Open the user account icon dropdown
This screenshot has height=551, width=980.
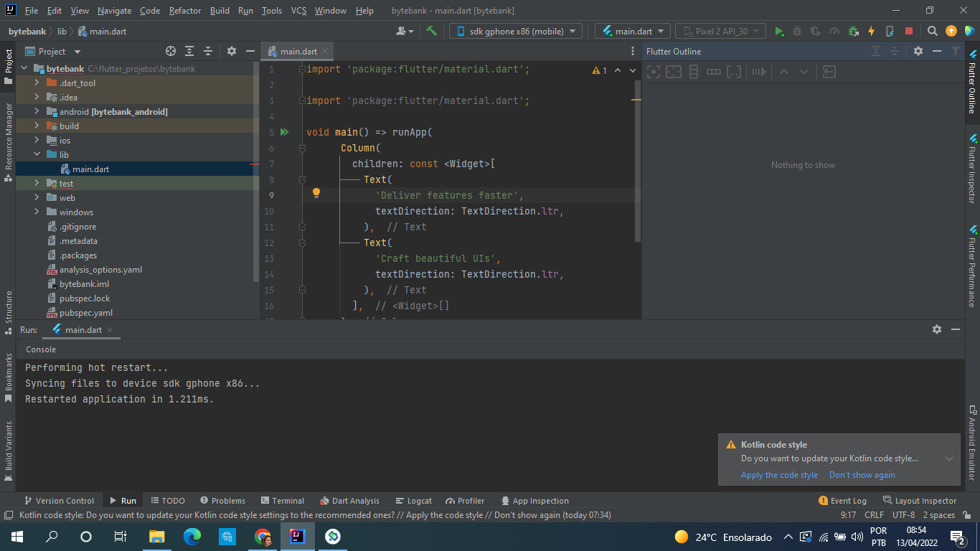405,31
